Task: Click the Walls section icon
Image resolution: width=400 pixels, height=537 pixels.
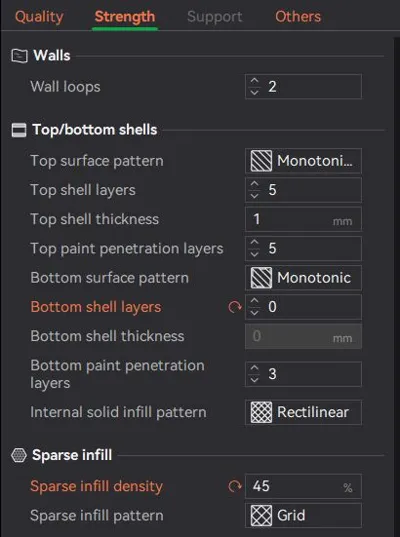Action: click(19, 56)
